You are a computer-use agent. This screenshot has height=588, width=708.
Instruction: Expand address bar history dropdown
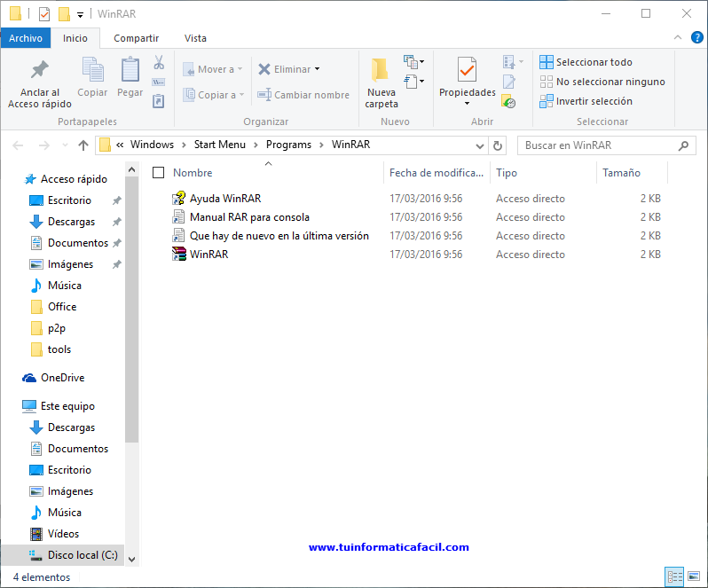coord(479,145)
